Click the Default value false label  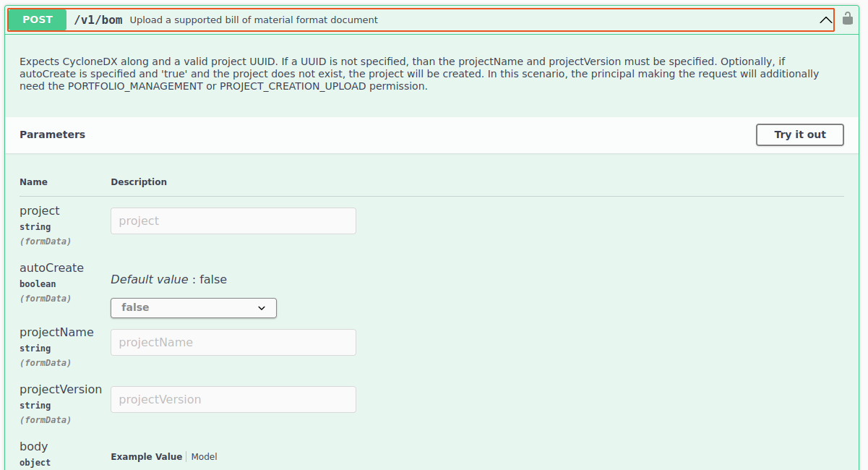(x=168, y=279)
